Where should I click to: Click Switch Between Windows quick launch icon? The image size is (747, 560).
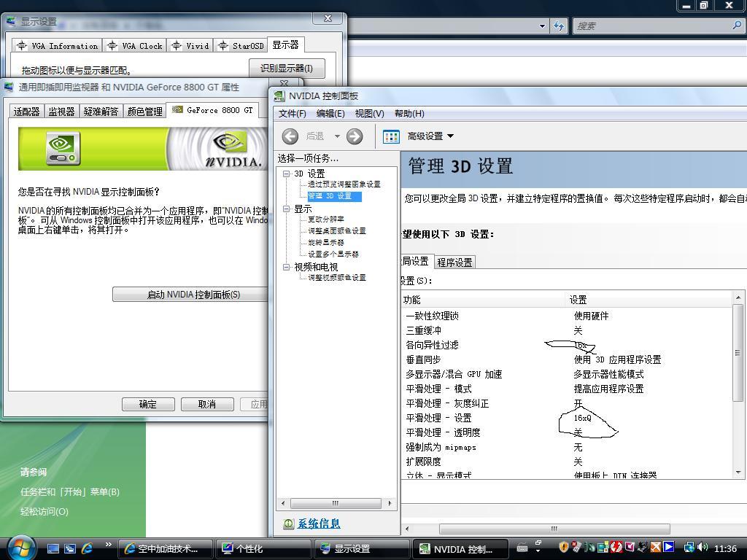coord(70,548)
